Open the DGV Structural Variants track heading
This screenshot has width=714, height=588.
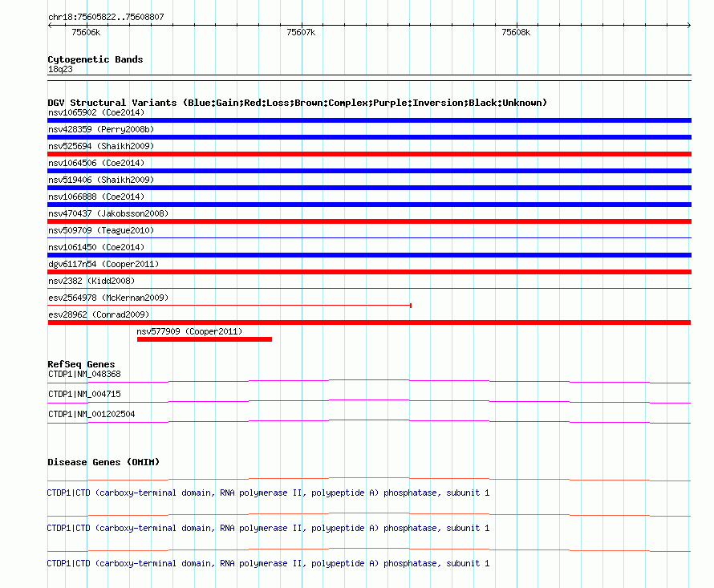tap(297, 103)
